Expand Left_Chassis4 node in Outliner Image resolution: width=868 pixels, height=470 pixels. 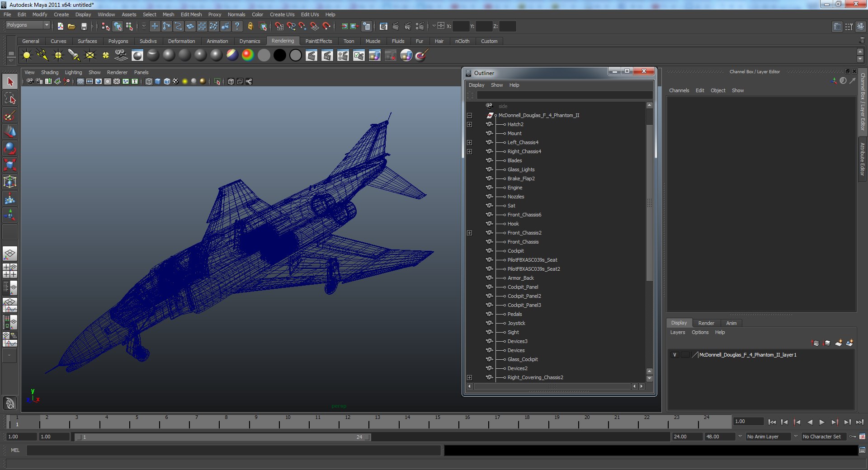pos(469,142)
